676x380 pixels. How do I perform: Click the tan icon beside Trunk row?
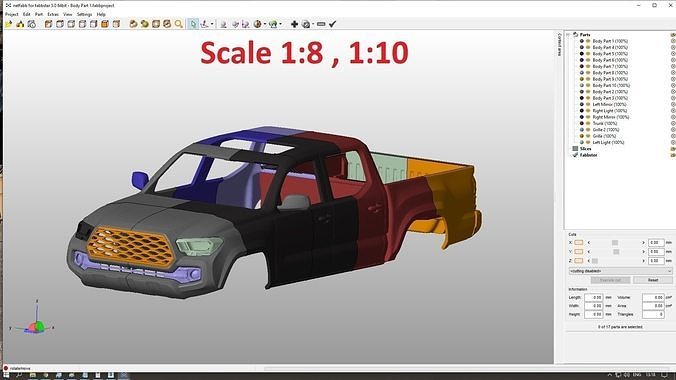pyautogui.click(x=588, y=123)
